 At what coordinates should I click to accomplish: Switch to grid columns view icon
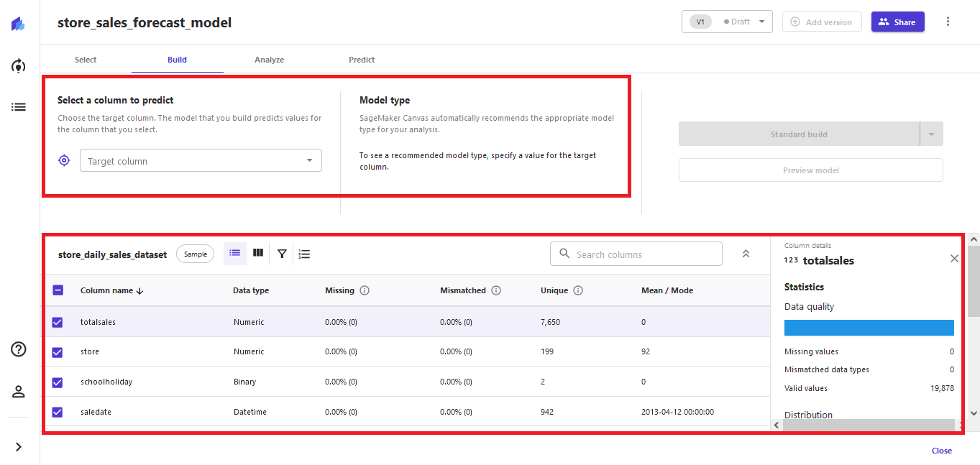click(x=258, y=253)
